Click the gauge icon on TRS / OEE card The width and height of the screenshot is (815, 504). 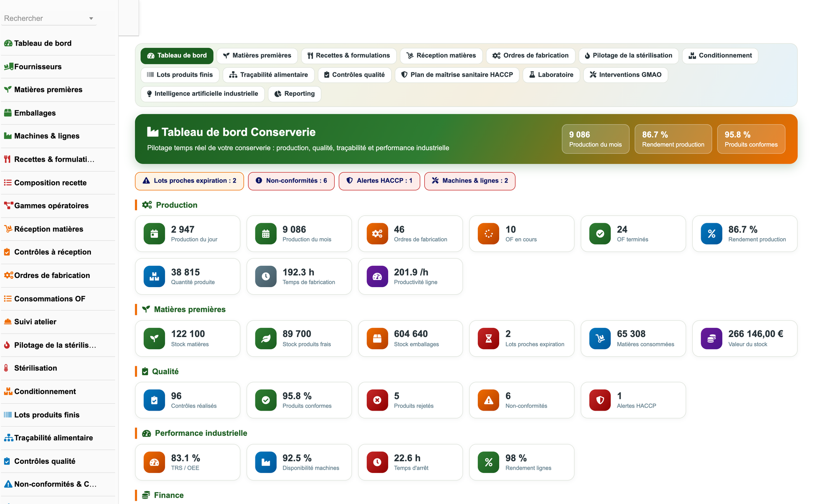click(154, 462)
